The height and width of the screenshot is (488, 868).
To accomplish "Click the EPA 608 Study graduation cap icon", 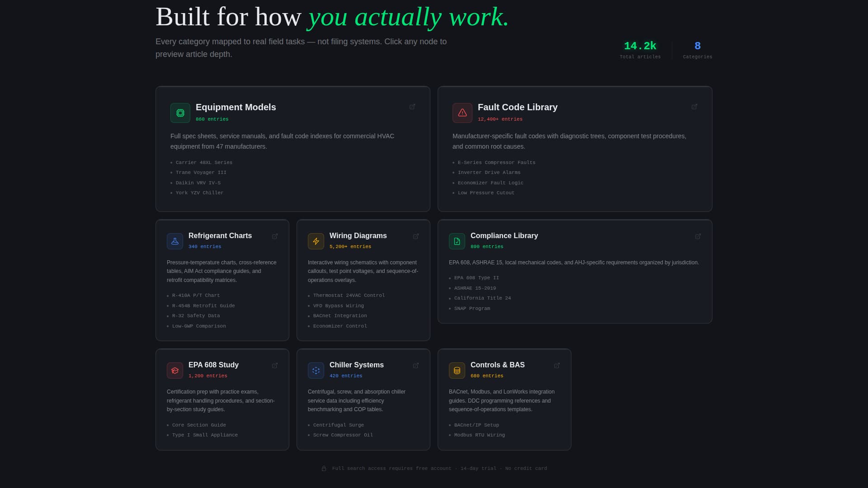I will (x=175, y=371).
